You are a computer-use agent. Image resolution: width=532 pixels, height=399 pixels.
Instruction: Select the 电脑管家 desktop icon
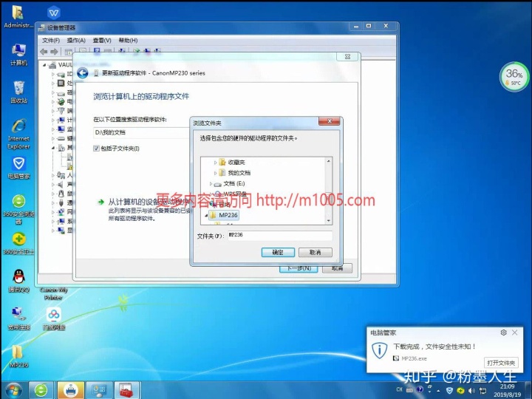(18, 168)
